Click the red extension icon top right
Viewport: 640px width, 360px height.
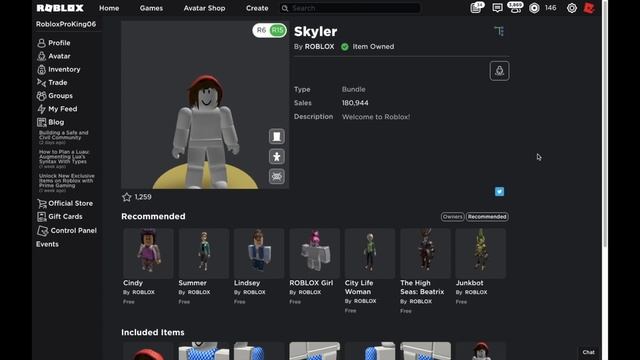589,8
